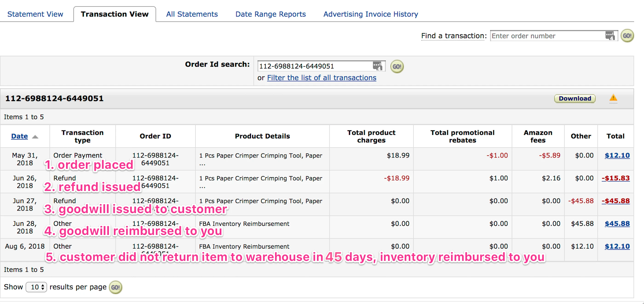Click the Amazon fees column header
644x304 pixels.
[x=538, y=136]
